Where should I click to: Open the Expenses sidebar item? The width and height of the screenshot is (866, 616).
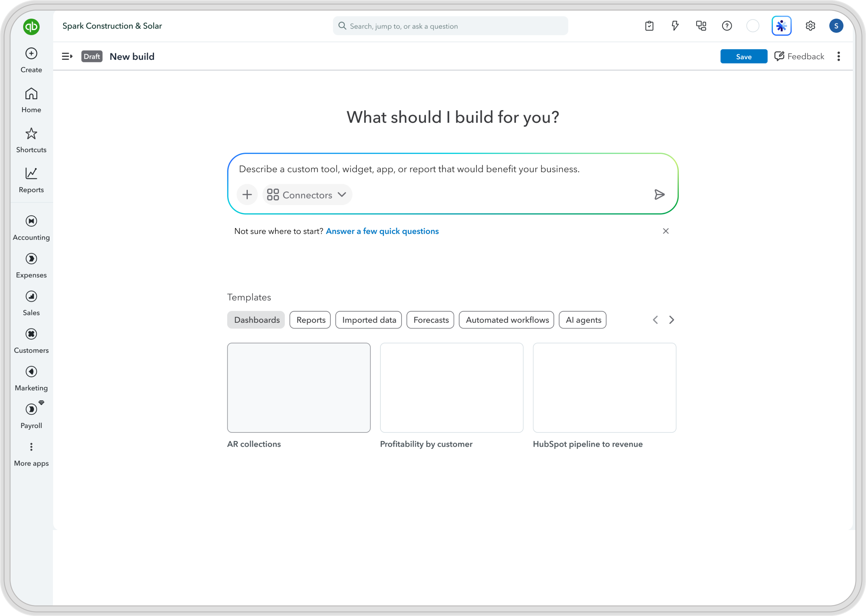click(x=31, y=266)
